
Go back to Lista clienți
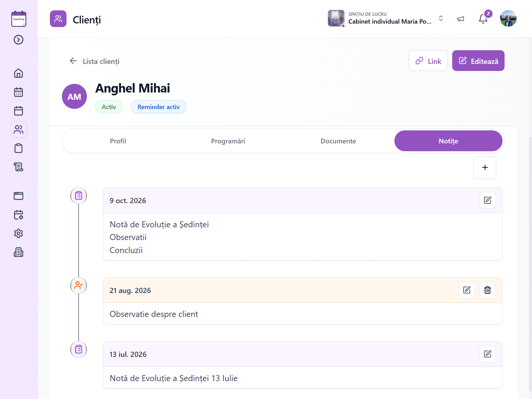click(x=94, y=61)
